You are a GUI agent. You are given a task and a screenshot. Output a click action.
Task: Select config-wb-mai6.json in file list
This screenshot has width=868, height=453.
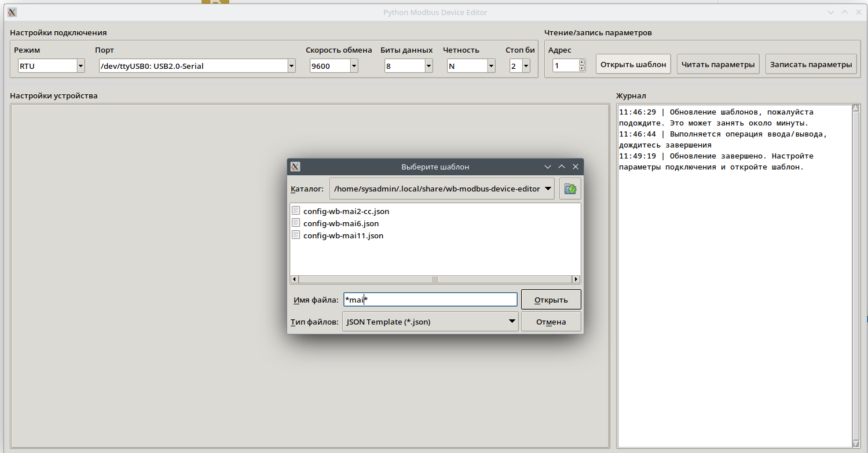(341, 223)
